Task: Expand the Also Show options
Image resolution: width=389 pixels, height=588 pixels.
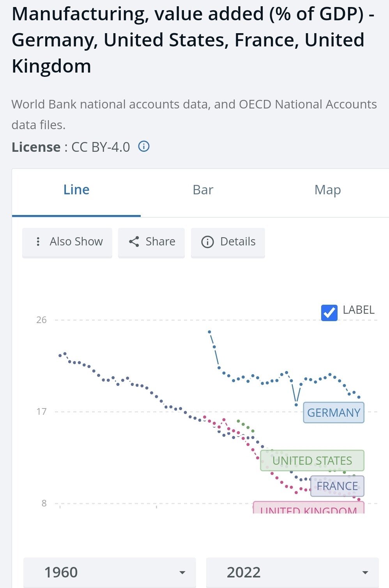Action: 67,242
